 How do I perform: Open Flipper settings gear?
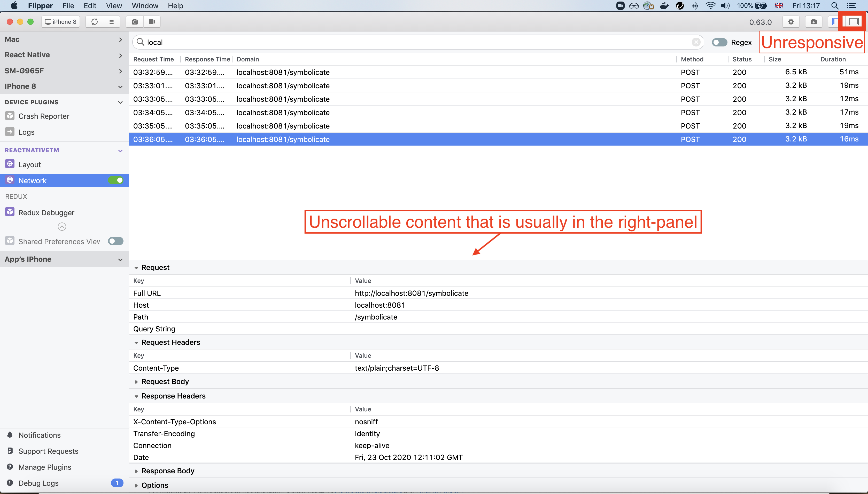[791, 21]
